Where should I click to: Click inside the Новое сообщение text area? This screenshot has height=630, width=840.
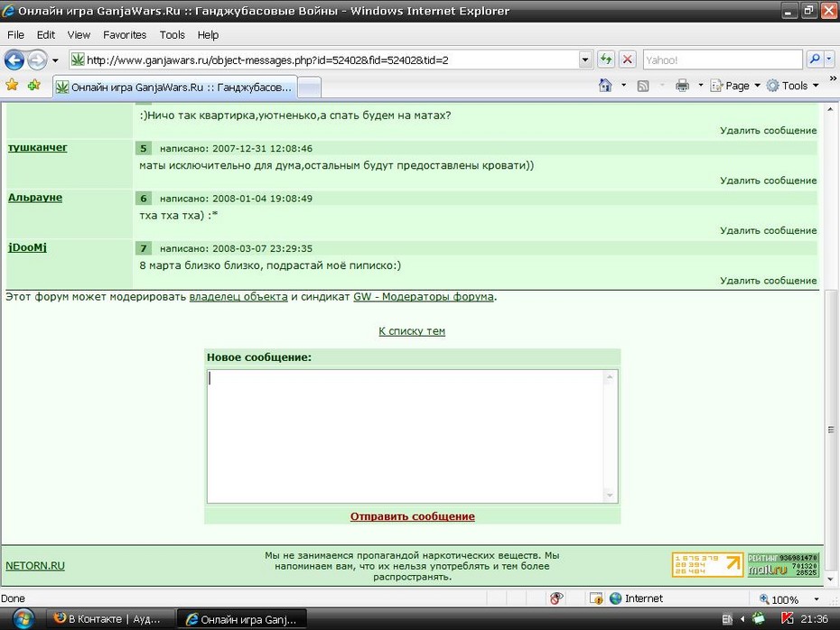(x=406, y=436)
